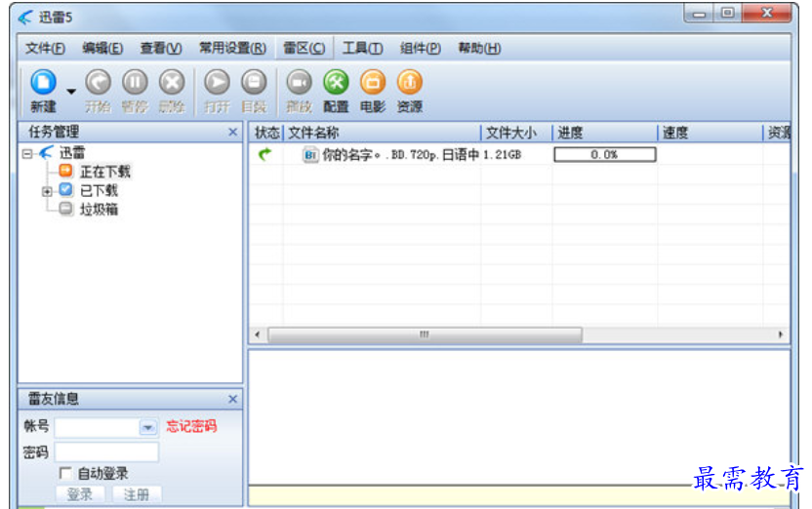The height and width of the screenshot is (509, 812).
Task: Click the 开始 start toolbar icon
Action: click(x=98, y=83)
